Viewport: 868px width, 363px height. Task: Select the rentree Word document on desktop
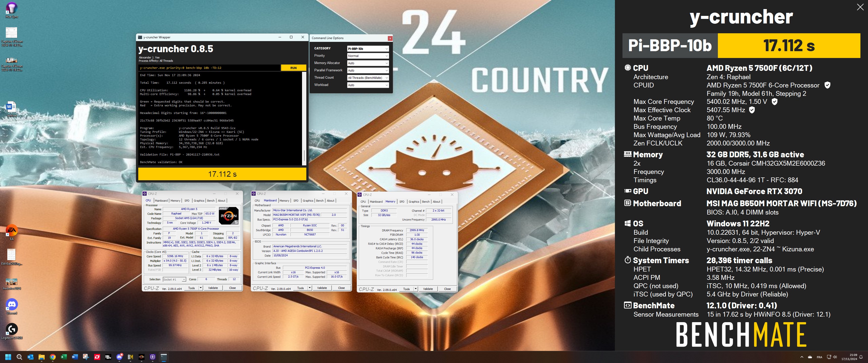click(12, 109)
